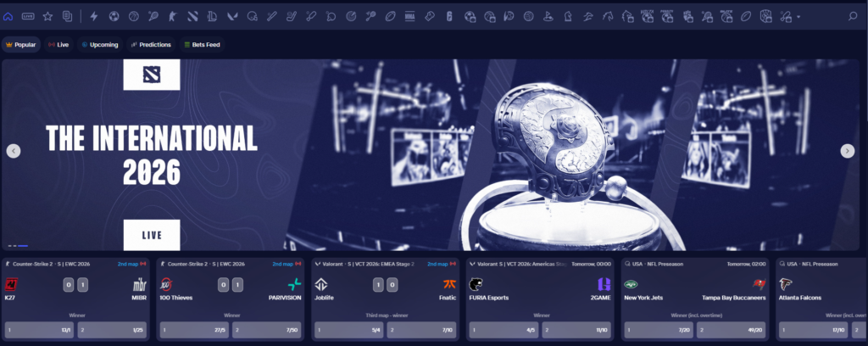The height and width of the screenshot is (346, 868).
Task: Select the golf flag icon
Action: click(548, 17)
